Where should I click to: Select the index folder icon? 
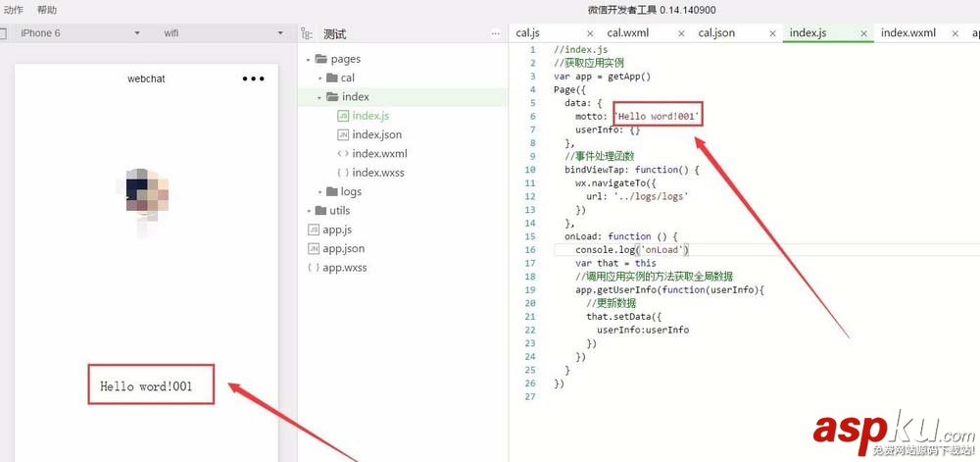pyautogui.click(x=332, y=97)
